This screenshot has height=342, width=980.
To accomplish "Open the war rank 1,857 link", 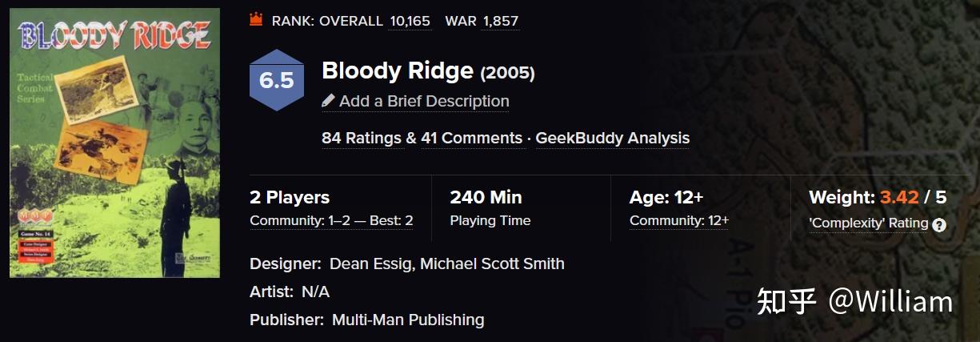I will tap(501, 21).
